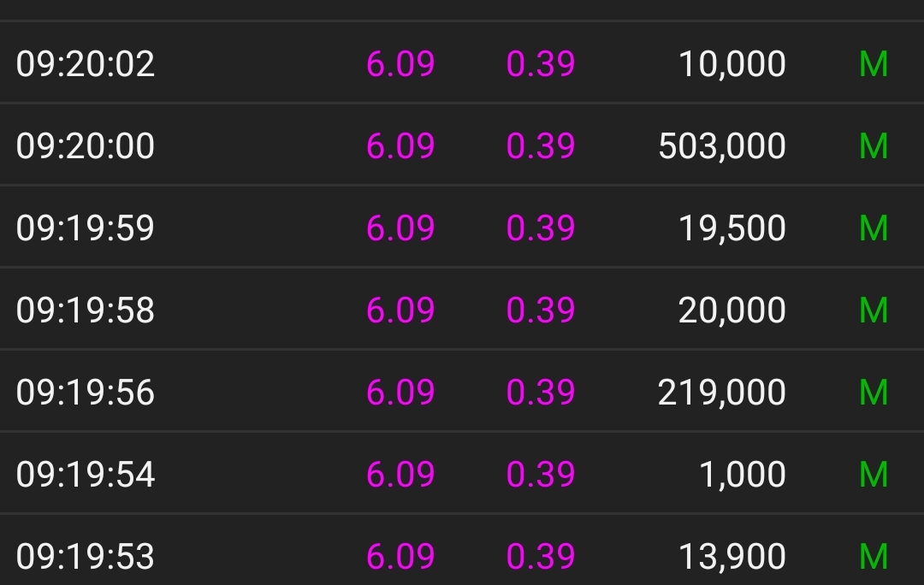Click the 20,000 volume entry

click(732, 310)
